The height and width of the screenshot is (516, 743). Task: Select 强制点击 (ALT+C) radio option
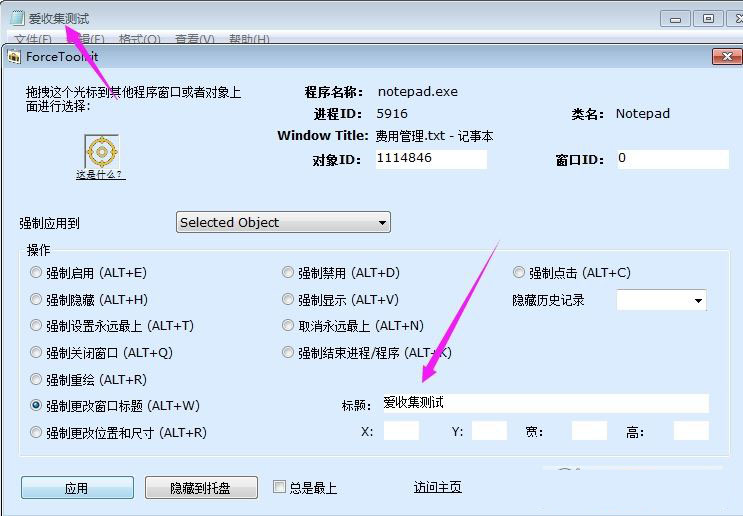(x=519, y=272)
